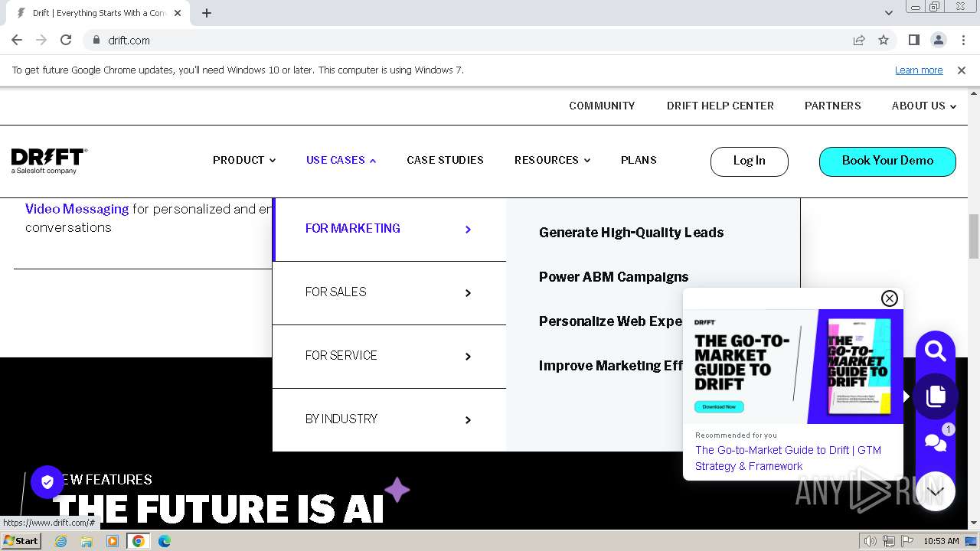The width and height of the screenshot is (980, 551).
Task: Open the FOR SERVICE submenu
Action: tap(389, 356)
